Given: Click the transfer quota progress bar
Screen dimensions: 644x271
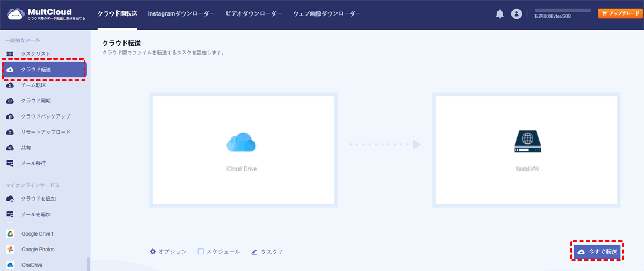Looking at the screenshot, I should 562,10.
